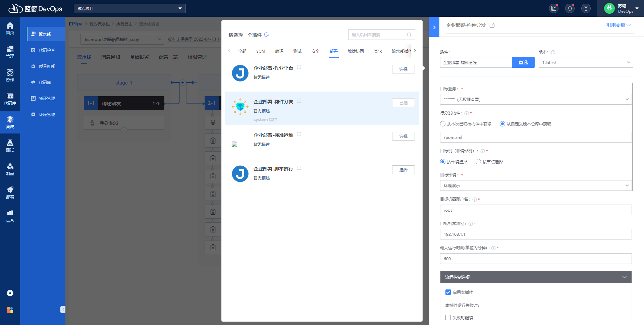The width and height of the screenshot is (644, 325).
Task: Open the 流水线 section in the sidebar
Action: (44, 34)
